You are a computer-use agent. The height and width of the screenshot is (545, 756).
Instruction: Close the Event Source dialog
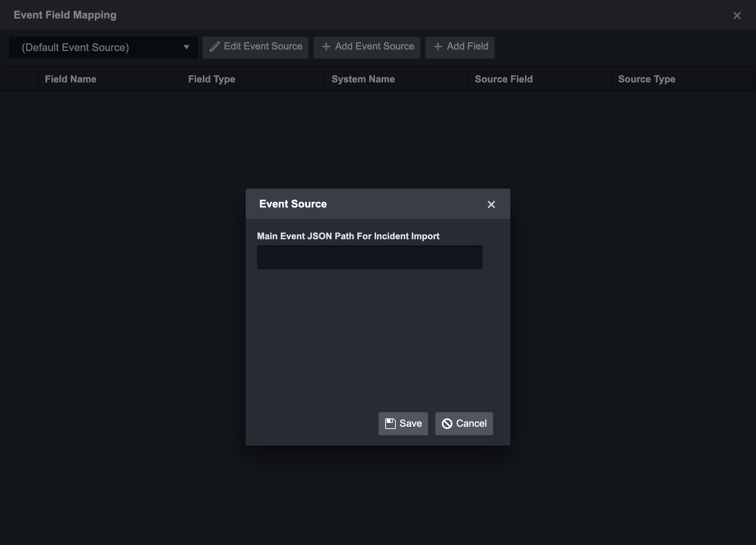(491, 204)
